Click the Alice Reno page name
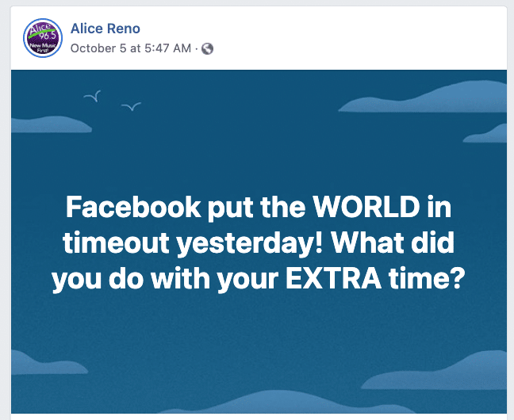 point(105,29)
